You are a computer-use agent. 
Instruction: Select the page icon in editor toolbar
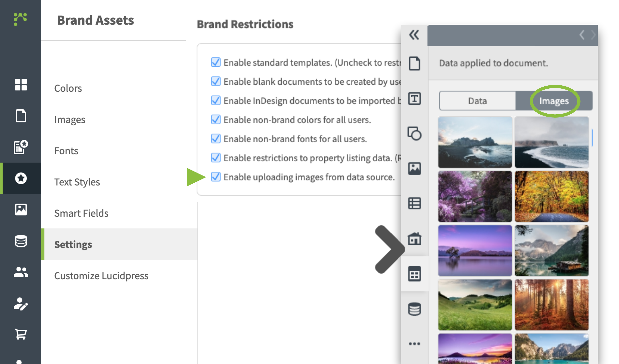click(414, 63)
